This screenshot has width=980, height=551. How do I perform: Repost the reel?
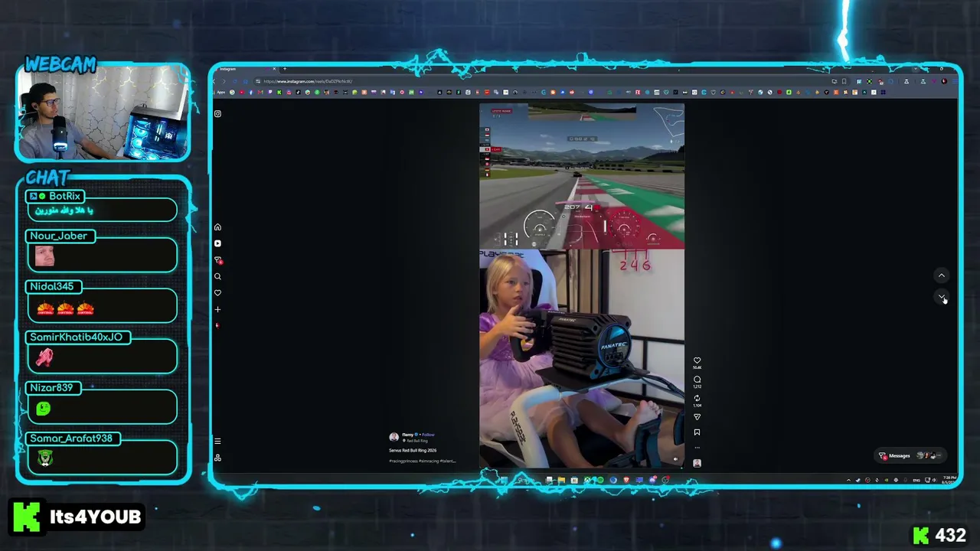697,399
